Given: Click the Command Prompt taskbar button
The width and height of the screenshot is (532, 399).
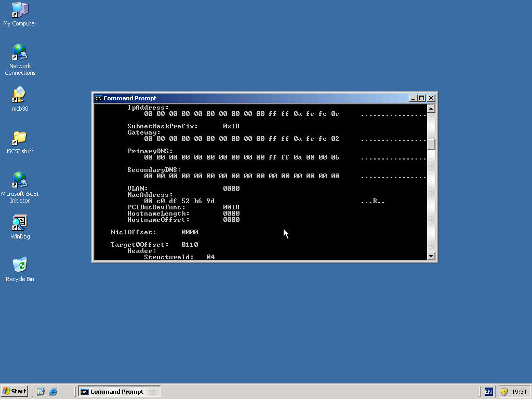Looking at the screenshot, I should [119, 392].
